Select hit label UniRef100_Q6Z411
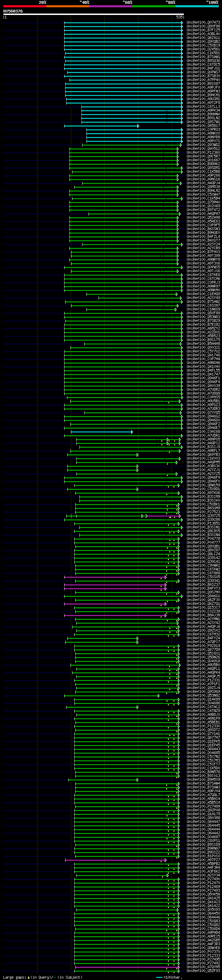222x980 pixels. click(x=203, y=38)
